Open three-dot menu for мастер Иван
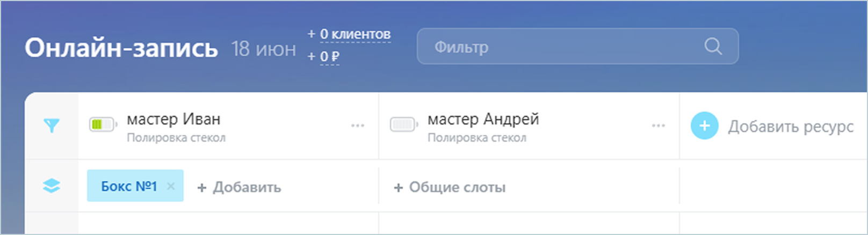 click(358, 126)
